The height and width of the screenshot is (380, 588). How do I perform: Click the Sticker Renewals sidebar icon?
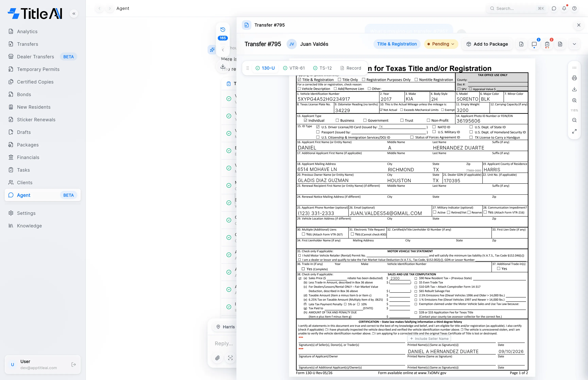(x=11, y=119)
